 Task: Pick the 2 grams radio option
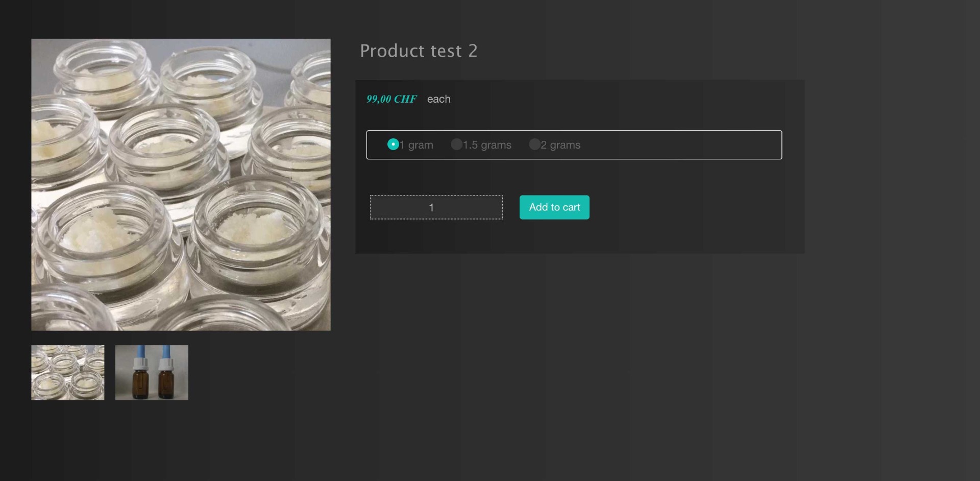point(534,145)
